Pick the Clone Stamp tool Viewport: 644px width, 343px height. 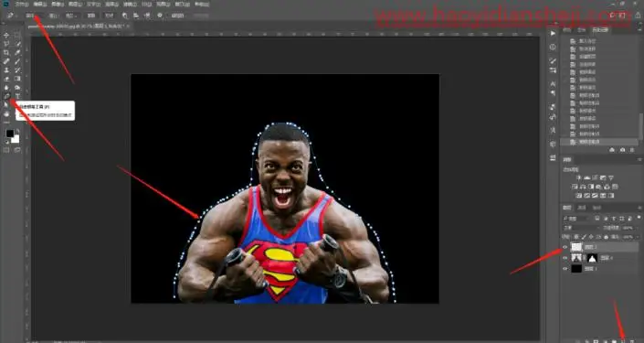[6, 70]
